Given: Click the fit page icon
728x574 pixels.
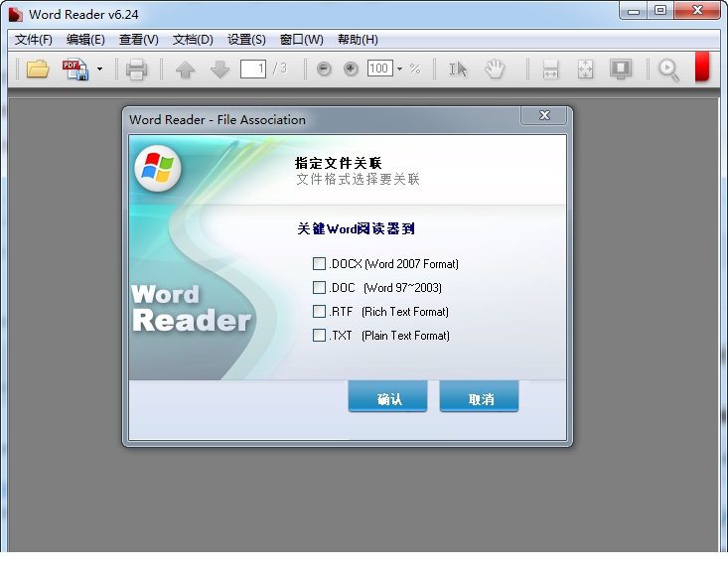Looking at the screenshot, I should point(585,70).
